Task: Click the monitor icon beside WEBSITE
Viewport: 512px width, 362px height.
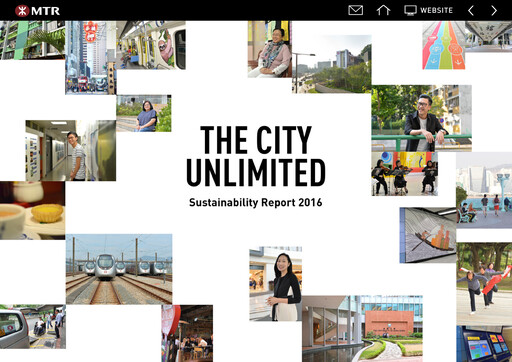Action: coord(410,10)
